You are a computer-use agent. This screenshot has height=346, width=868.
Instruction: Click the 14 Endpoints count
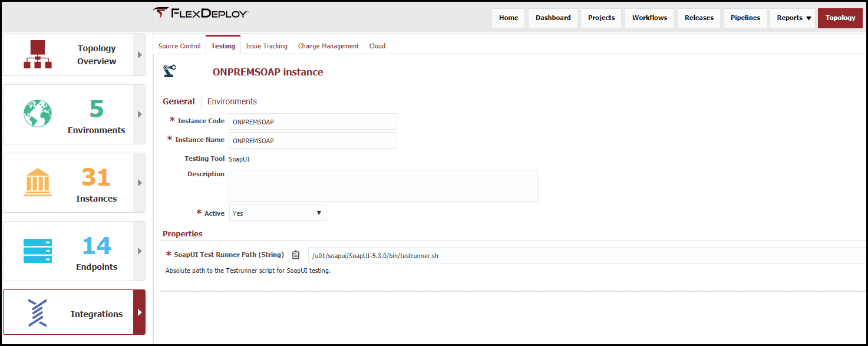point(97,246)
